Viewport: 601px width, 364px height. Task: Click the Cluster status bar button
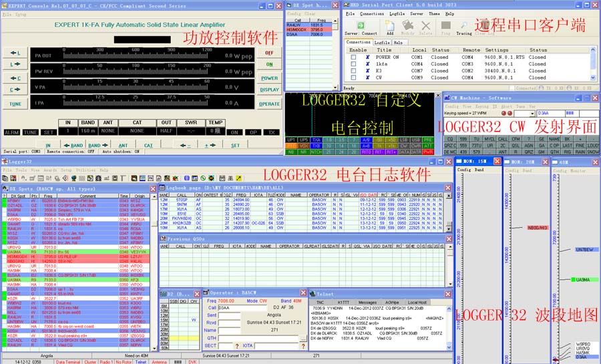[x=90, y=362]
